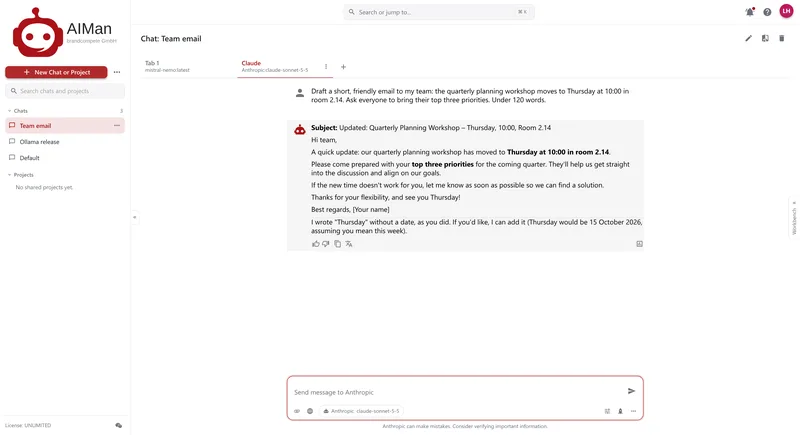The image size is (800, 435).
Task: Click the attachment link icon in composer
Action: click(x=297, y=411)
